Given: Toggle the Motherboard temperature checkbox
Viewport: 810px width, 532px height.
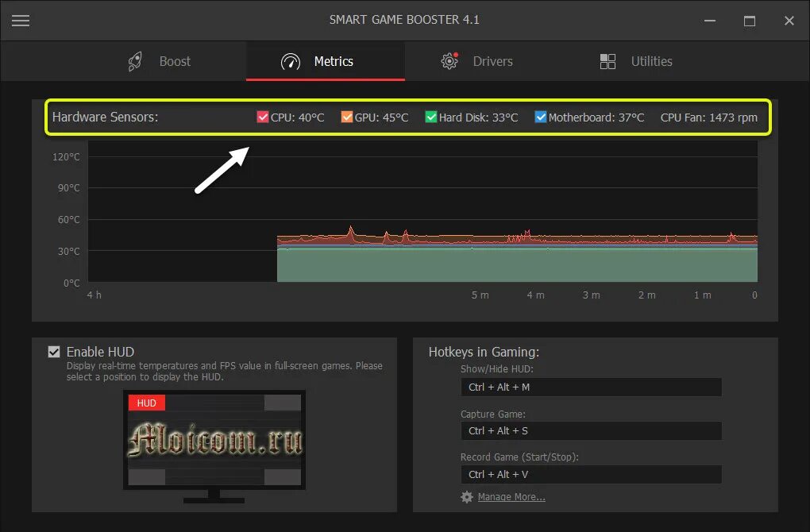Looking at the screenshot, I should pos(540,117).
